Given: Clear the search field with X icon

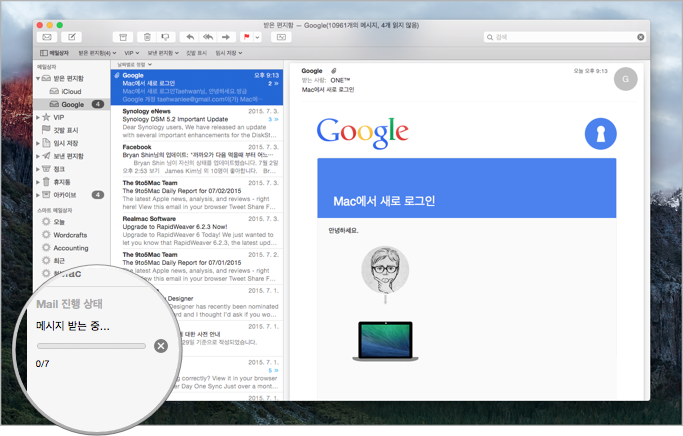Looking at the screenshot, I should (x=641, y=37).
